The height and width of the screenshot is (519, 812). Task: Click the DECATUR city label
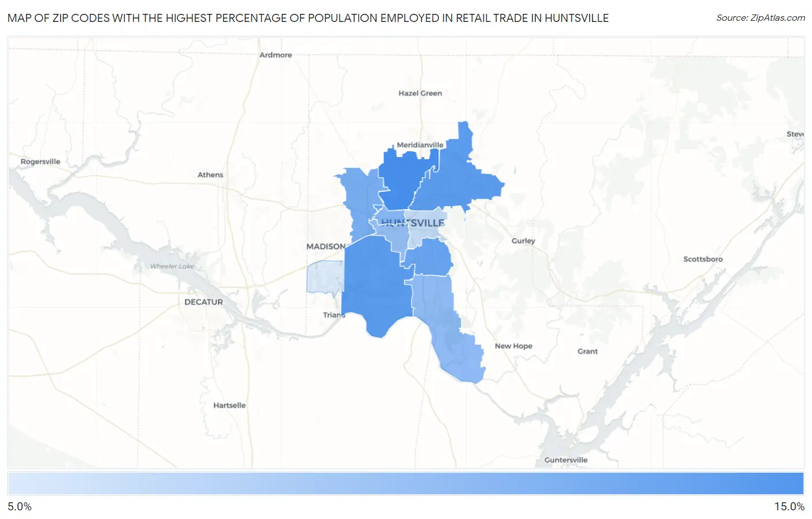[x=203, y=302]
